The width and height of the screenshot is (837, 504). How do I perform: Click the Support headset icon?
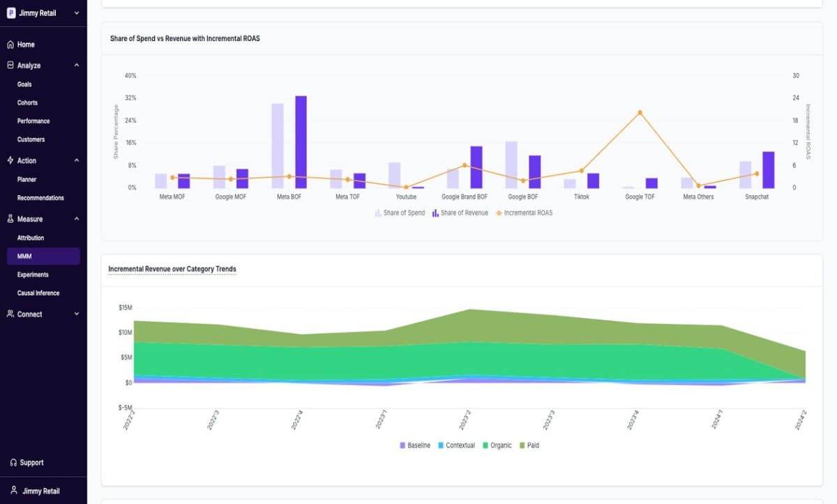13,463
